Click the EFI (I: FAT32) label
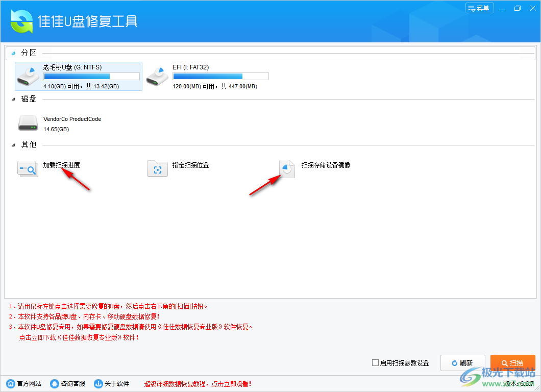Viewport: 541px width, 392px height. pos(191,67)
